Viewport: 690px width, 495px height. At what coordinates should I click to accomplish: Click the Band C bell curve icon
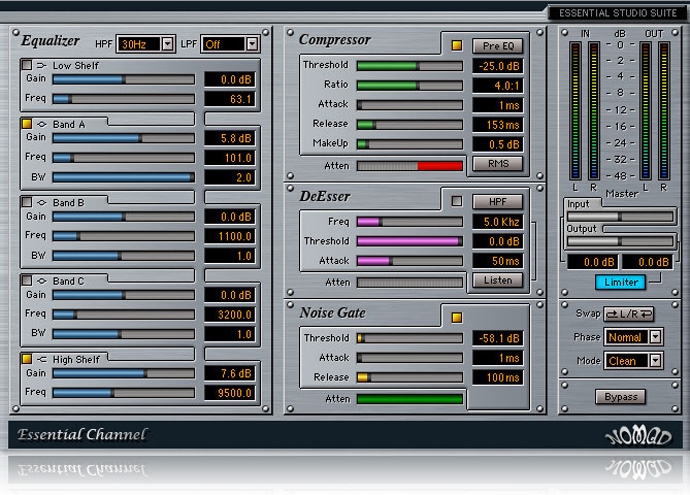point(42,282)
